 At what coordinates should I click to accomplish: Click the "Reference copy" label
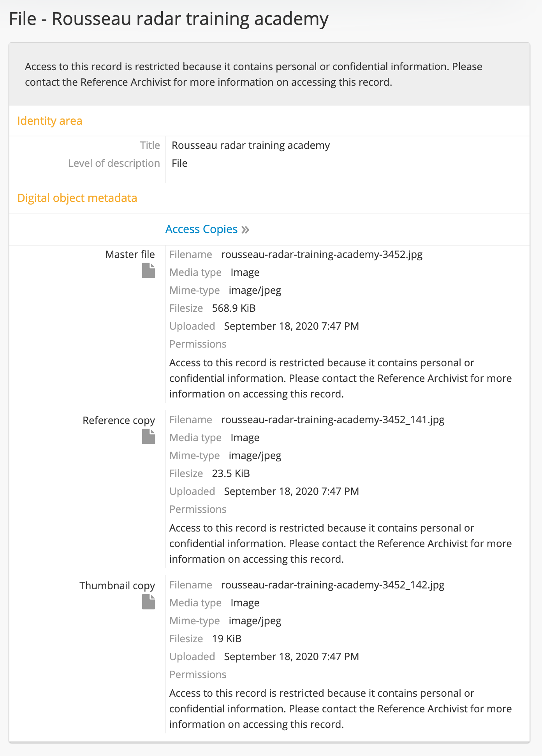(119, 420)
